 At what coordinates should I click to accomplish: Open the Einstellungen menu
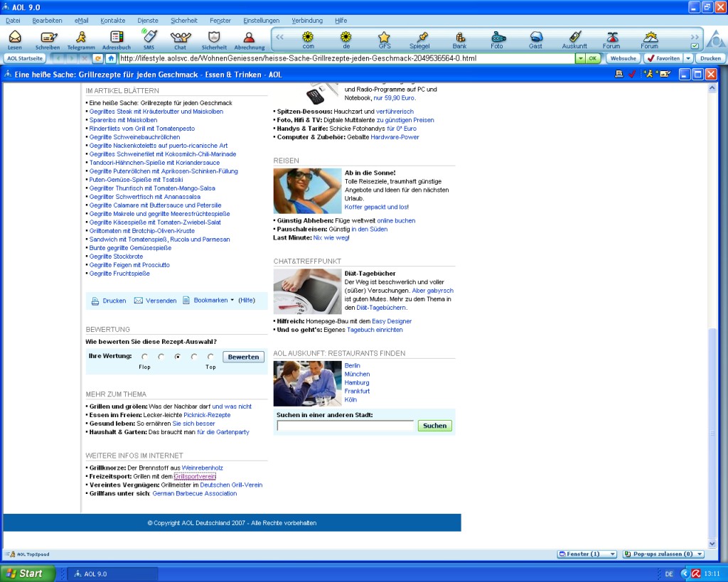(x=262, y=21)
